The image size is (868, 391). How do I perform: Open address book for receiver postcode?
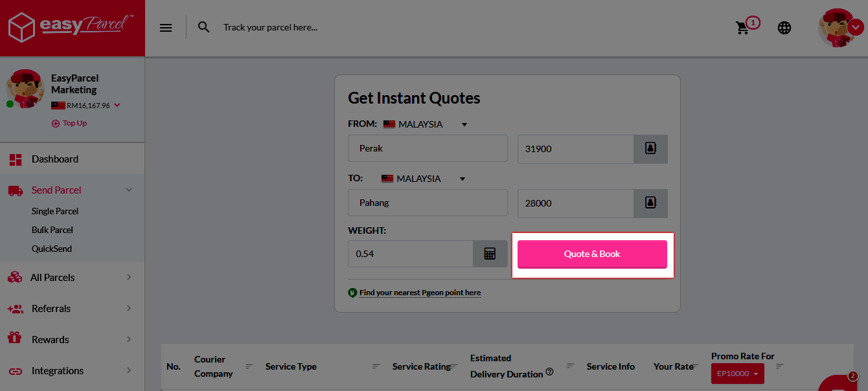click(x=650, y=203)
